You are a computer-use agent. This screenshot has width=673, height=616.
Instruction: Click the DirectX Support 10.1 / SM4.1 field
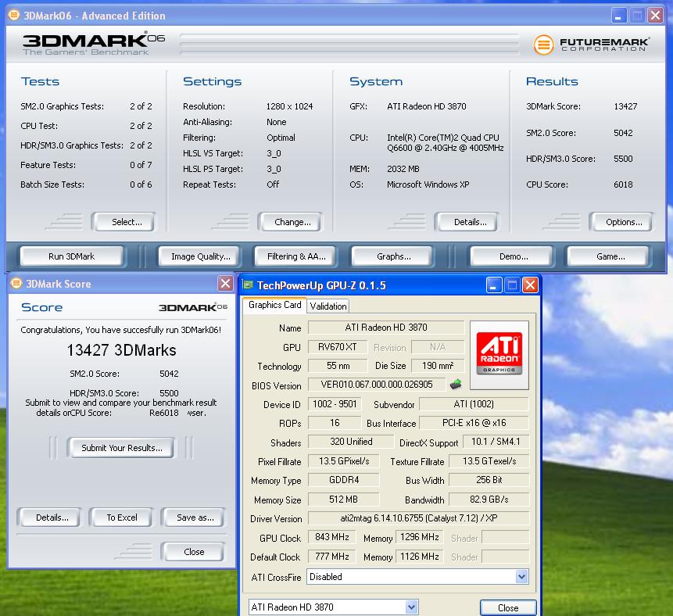496,442
